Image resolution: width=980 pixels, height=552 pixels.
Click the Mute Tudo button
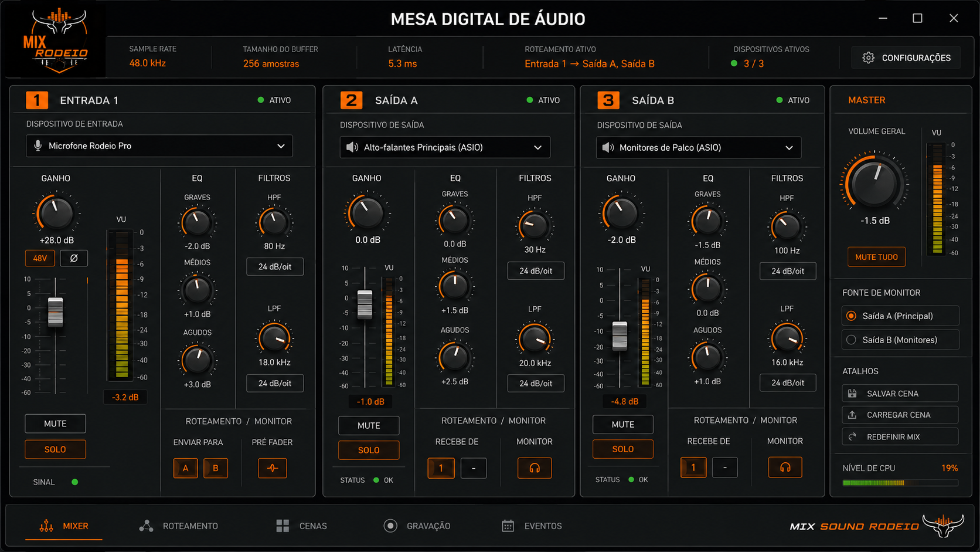[876, 257]
